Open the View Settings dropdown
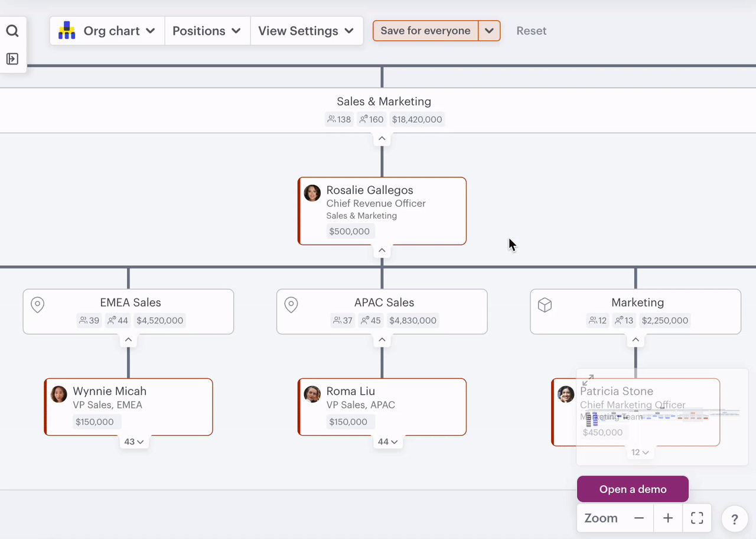This screenshot has width=756, height=539. coord(307,30)
